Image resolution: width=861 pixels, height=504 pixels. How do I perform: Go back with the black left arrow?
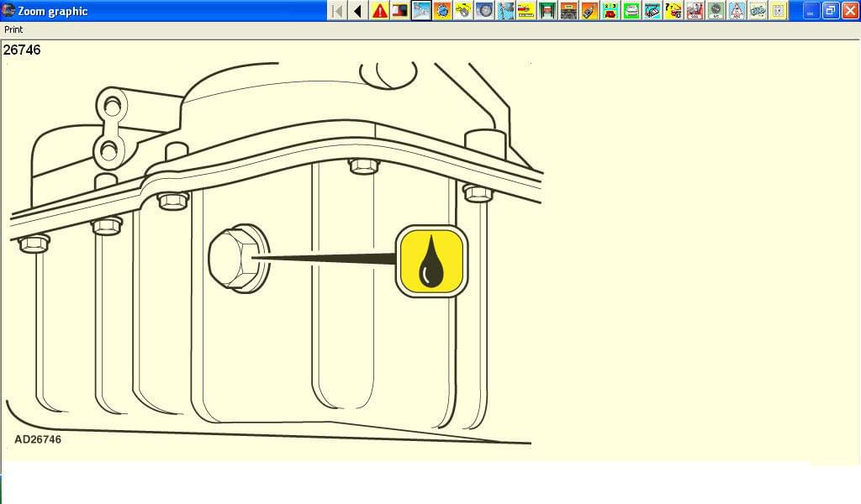pyautogui.click(x=358, y=10)
